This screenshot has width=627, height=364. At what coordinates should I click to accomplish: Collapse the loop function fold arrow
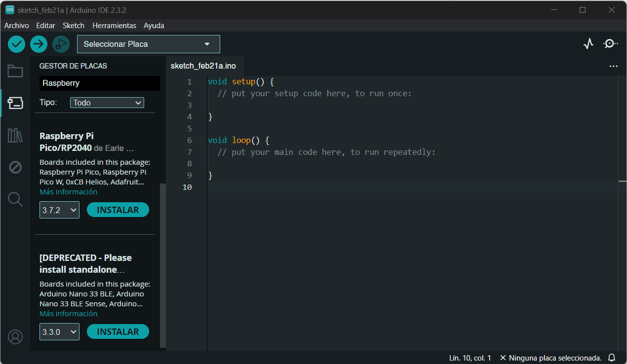[201, 141]
